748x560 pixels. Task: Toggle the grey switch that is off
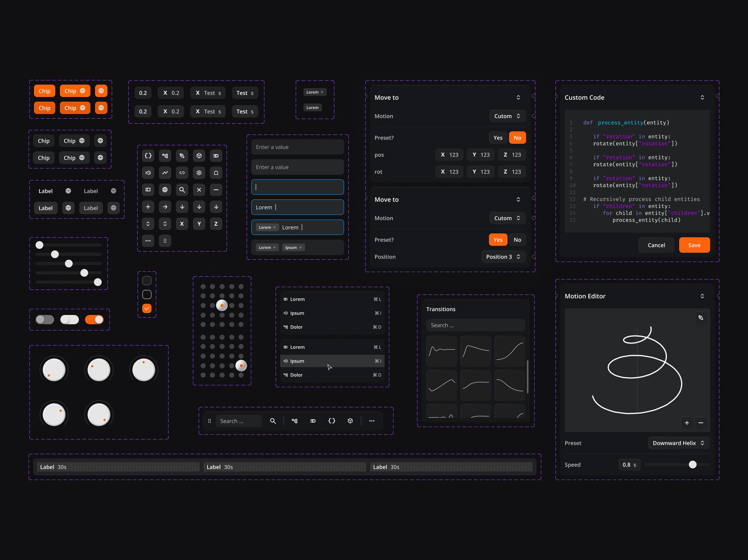[x=45, y=320]
